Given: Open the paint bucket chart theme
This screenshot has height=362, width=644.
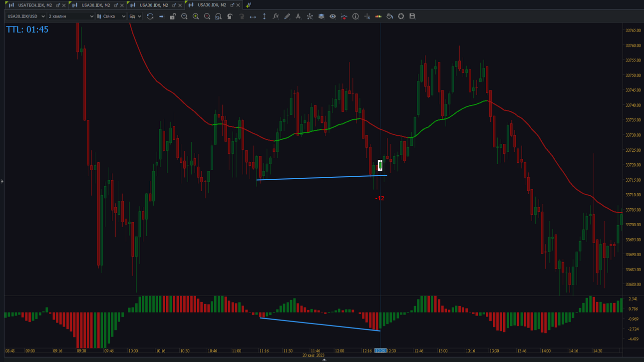Looking at the screenshot, I should [x=390, y=16].
